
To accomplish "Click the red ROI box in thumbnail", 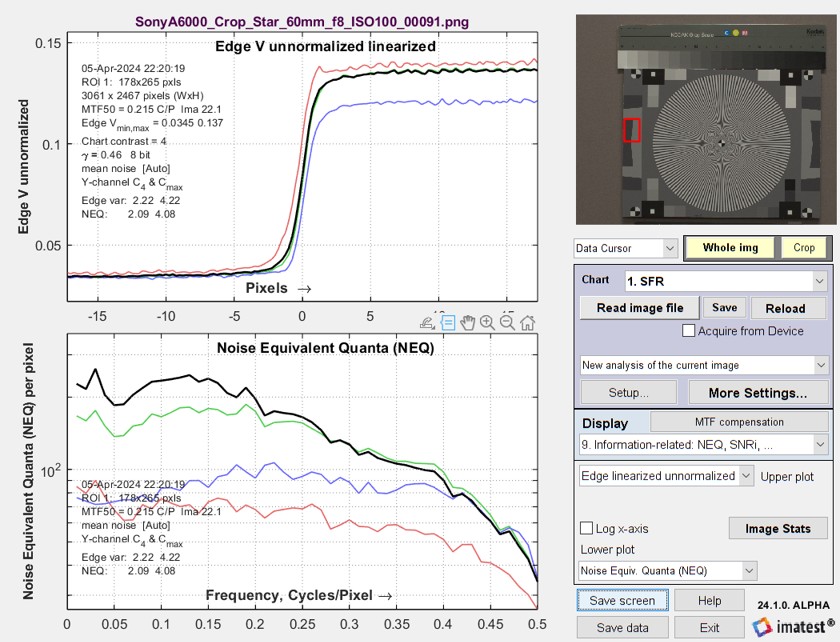I will click(x=632, y=130).
